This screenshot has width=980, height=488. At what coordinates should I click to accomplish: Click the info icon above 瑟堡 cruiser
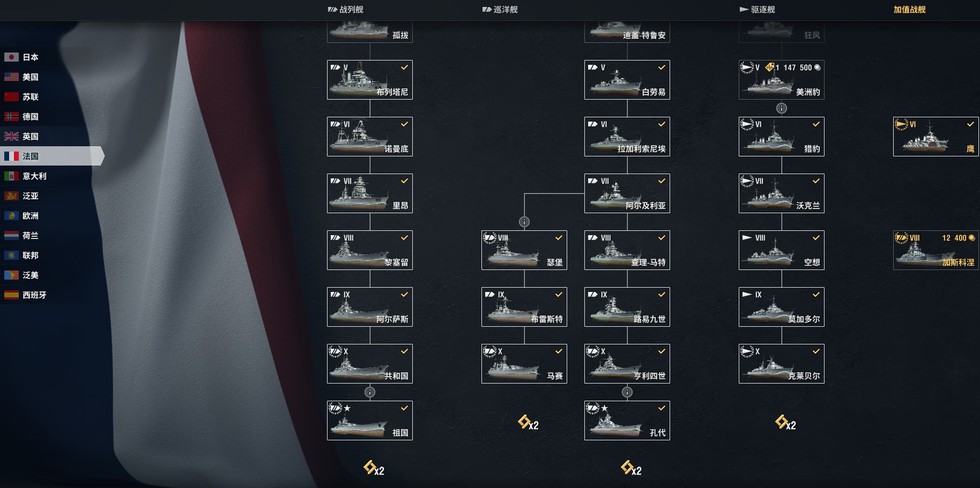point(524,222)
